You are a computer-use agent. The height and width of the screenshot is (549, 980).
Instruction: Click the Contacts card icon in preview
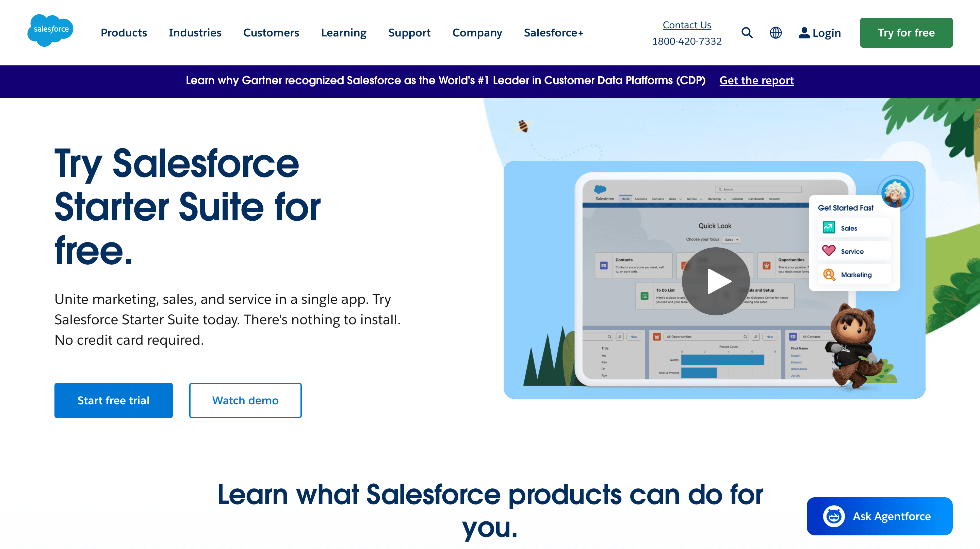click(604, 265)
